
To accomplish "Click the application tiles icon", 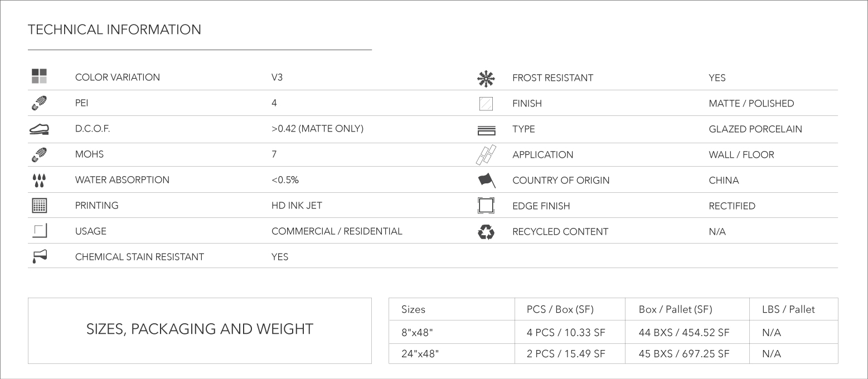I will pos(486,155).
